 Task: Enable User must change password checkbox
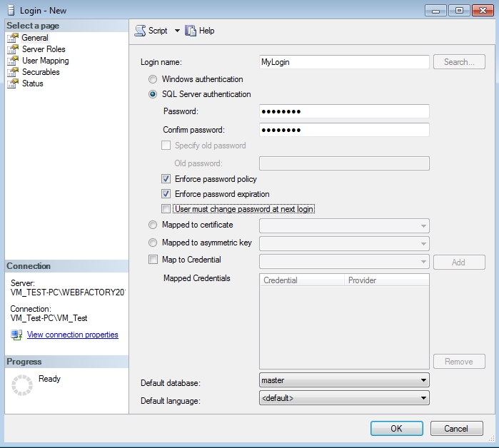coord(166,209)
